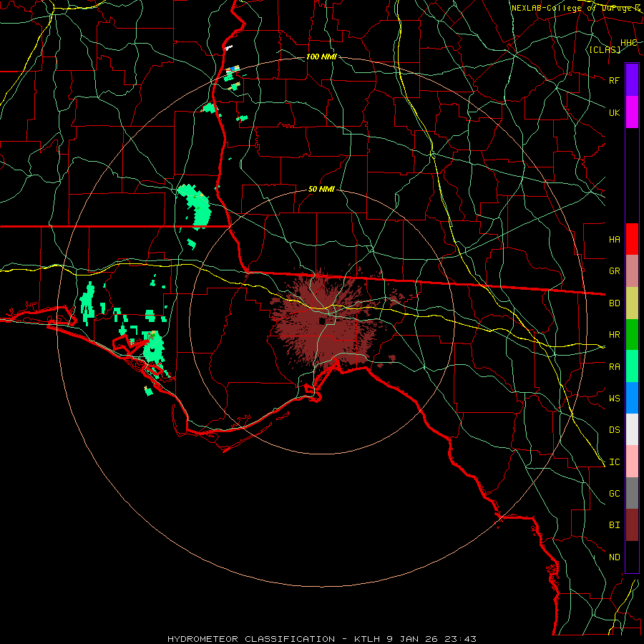Click the UK legend label
Image resolution: width=644 pixels, height=644 pixels.
pyautogui.click(x=615, y=112)
